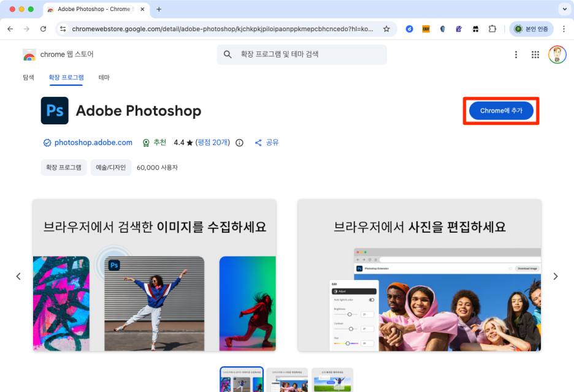Open photoshop.adobe.com link
The width and height of the screenshot is (574, 392).
click(x=93, y=143)
